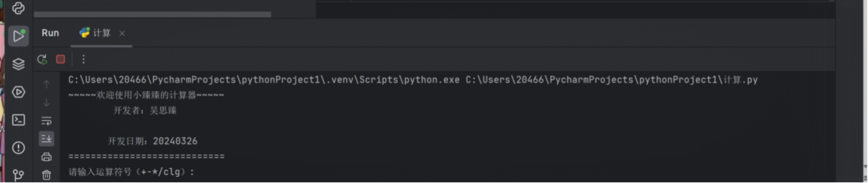The image size is (868, 183).
Task: Open the Terminal tool window
Action: (18, 120)
